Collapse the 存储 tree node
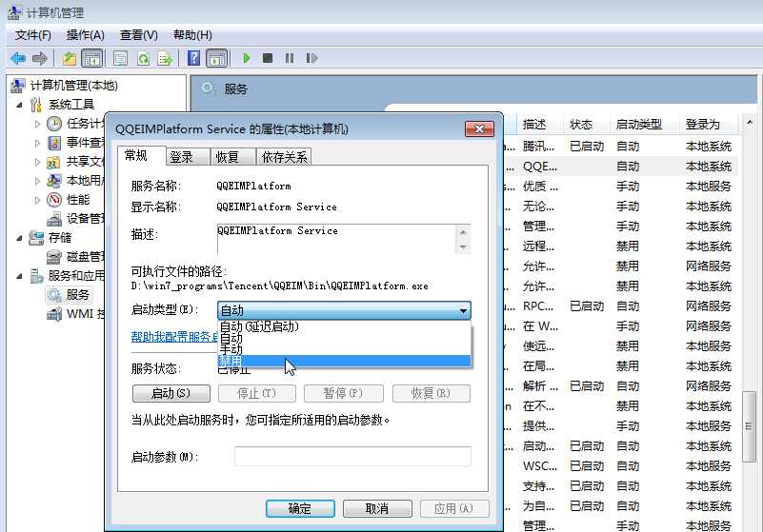The width and height of the screenshot is (763, 532). [x=19, y=238]
